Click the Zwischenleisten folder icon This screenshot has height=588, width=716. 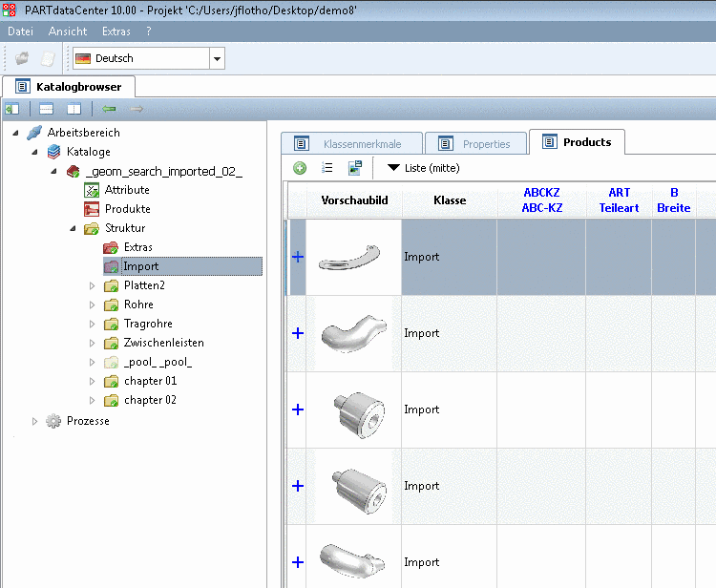point(111,344)
